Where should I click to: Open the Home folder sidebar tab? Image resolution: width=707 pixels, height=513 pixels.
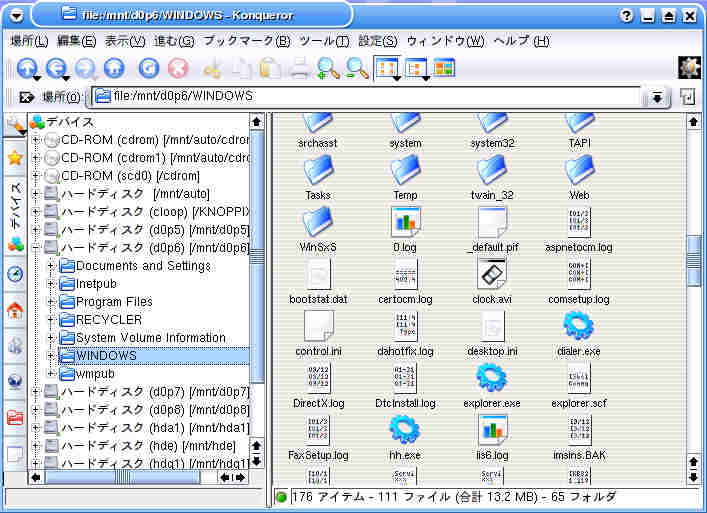15,310
